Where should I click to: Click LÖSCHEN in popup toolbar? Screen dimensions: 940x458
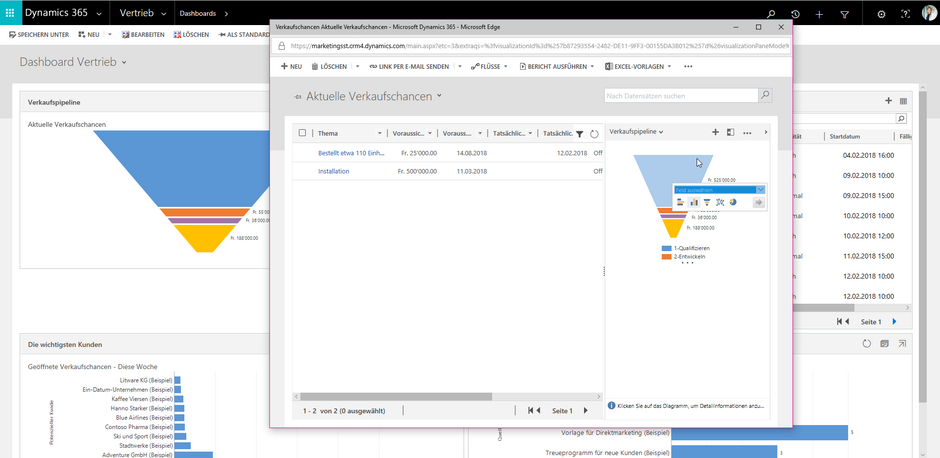(329, 67)
